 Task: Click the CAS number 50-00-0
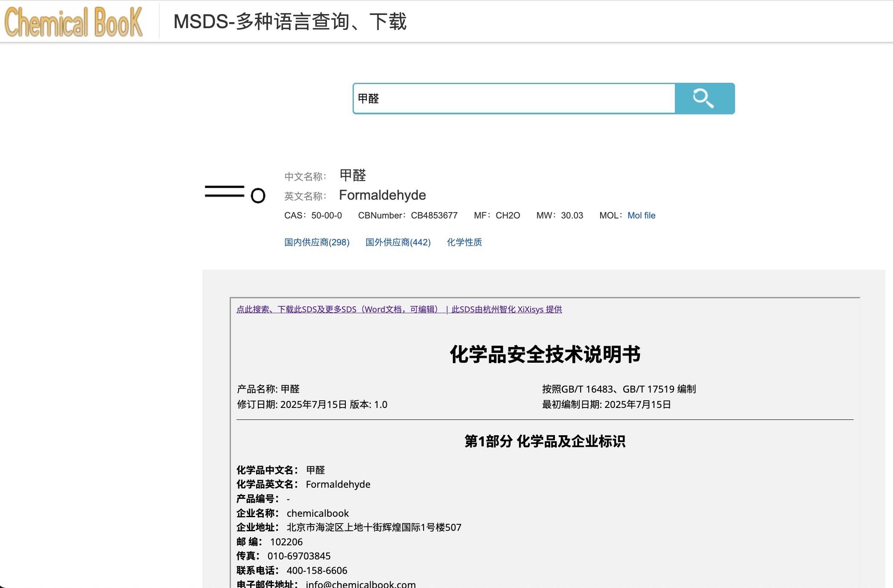pos(327,215)
